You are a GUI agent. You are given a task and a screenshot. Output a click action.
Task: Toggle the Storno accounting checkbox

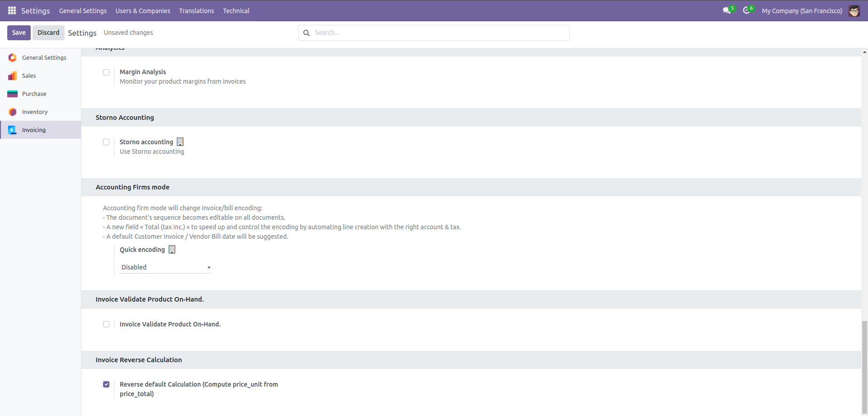[106, 142]
